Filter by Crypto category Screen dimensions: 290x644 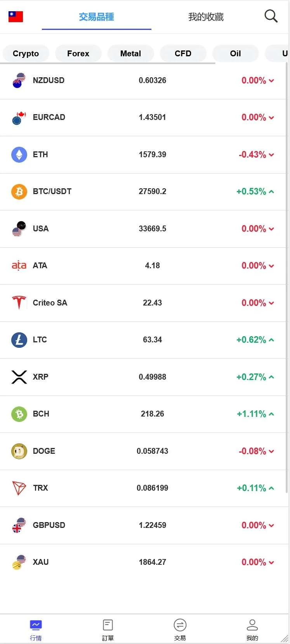[26, 54]
